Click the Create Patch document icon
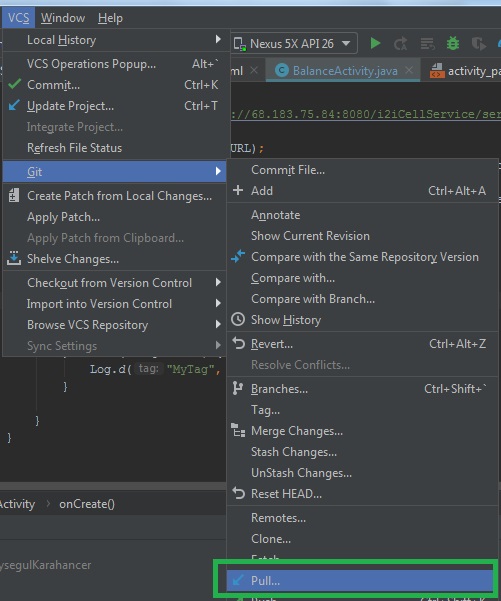The width and height of the screenshot is (501, 601). 14,195
